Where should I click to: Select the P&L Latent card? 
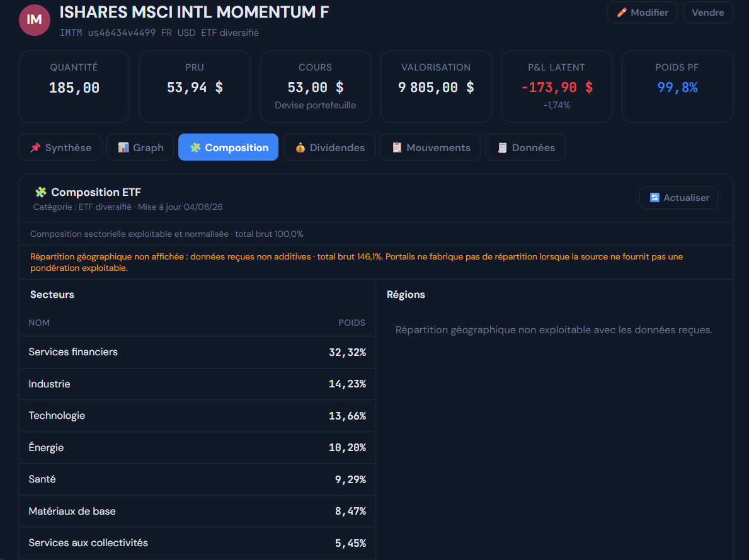click(557, 87)
